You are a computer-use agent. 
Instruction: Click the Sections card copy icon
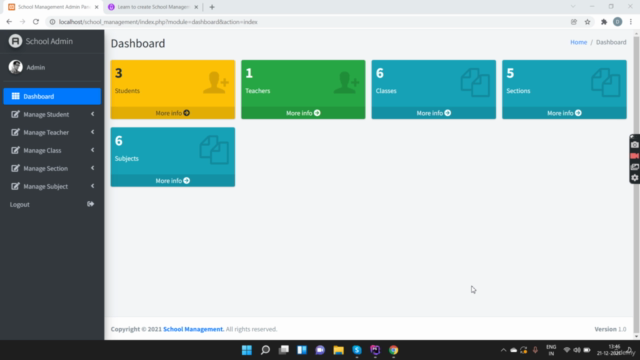[x=606, y=82]
